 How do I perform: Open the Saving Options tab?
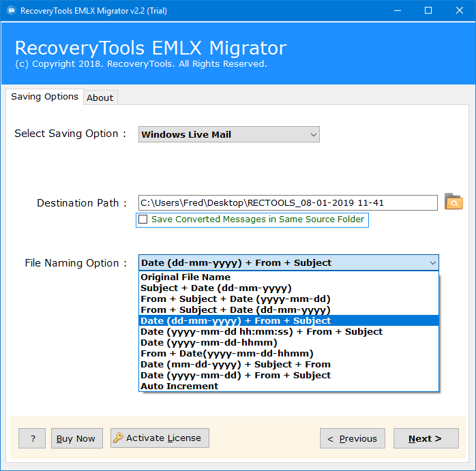[x=44, y=97]
